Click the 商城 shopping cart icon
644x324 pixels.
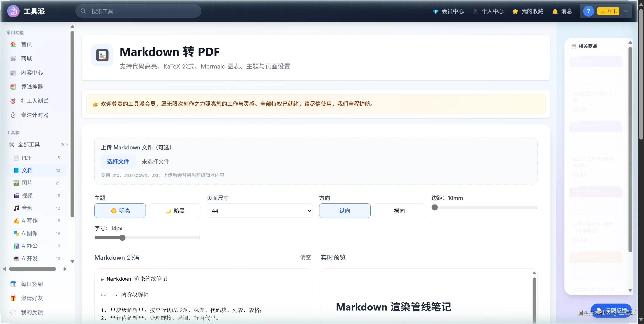[x=13, y=58]
